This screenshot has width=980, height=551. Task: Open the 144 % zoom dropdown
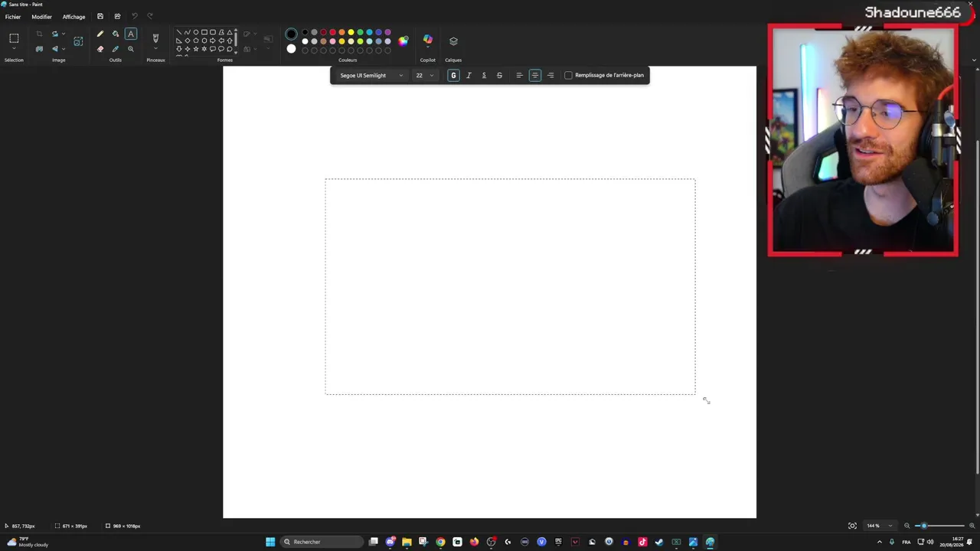pos(879,526)
